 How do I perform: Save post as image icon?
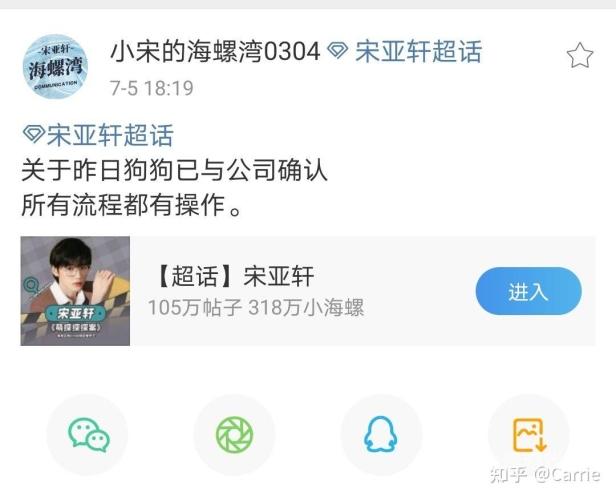click(x=529, y=435)
